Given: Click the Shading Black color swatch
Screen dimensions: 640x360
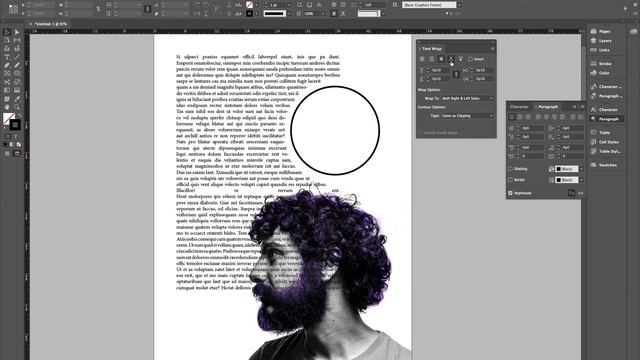Looking at the screenshot, I should (567, 169).
